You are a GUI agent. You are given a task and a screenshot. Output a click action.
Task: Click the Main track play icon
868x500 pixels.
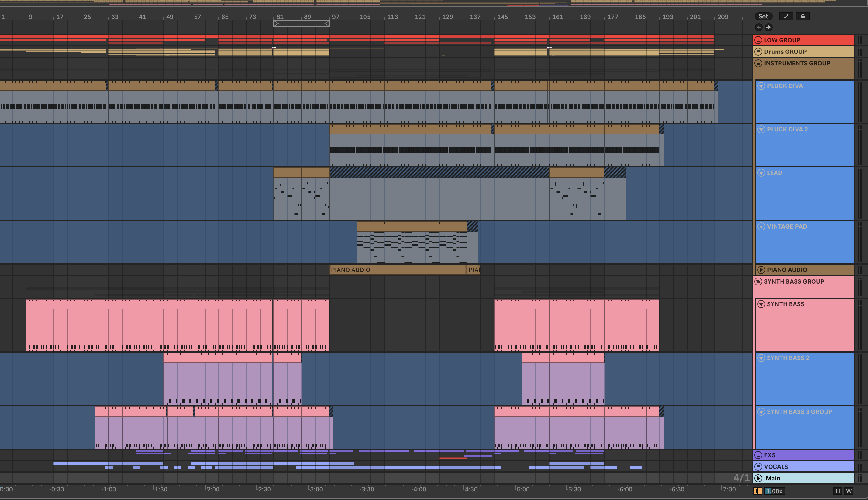coord(759,478)
